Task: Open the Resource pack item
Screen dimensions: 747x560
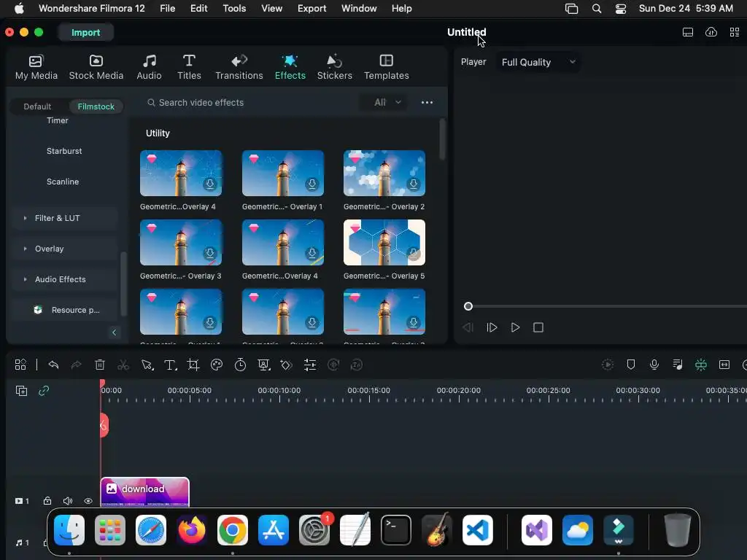Action: (64, 310)
